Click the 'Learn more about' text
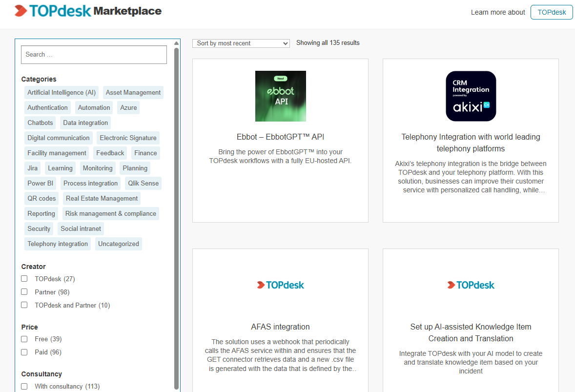This screenshot has height=392, width=575. (498, 12)
